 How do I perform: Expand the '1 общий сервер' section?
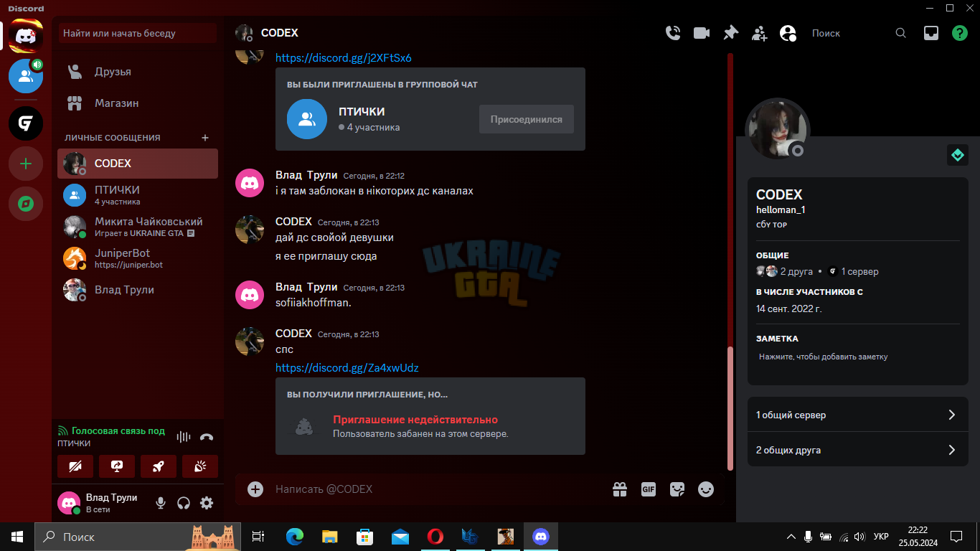pyautogui.click(x=858, y=415)
